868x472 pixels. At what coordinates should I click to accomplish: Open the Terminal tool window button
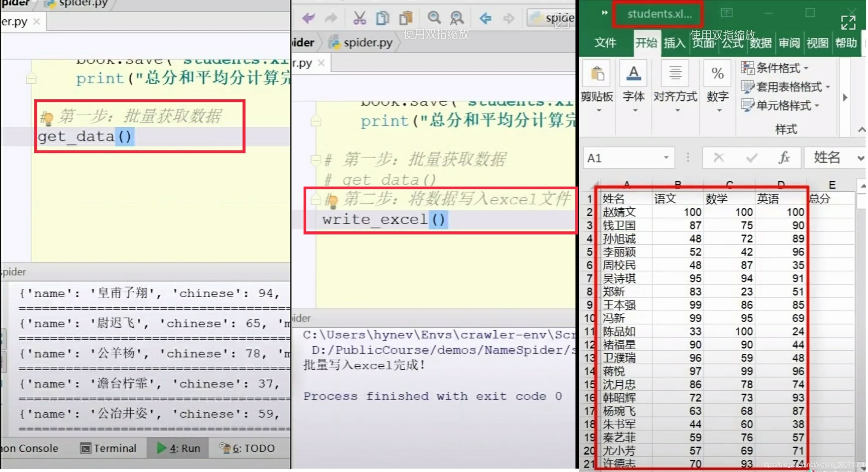(x=108, y=448)
